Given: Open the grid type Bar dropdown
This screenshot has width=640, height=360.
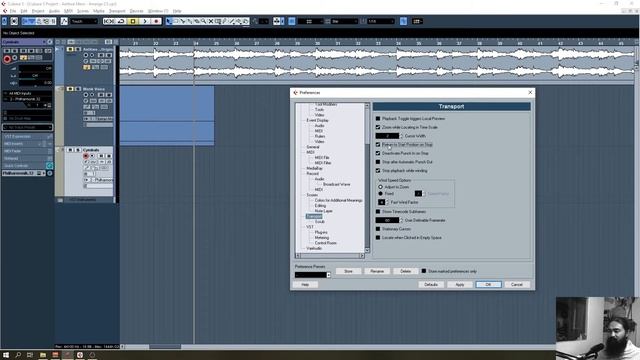Looking at the screenshot, I should 345,21.
